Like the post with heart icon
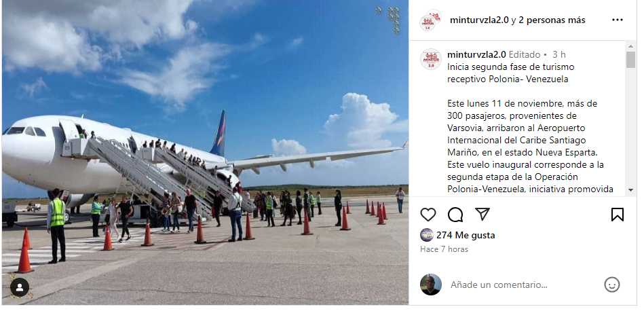644x328 pixels. 428,215
